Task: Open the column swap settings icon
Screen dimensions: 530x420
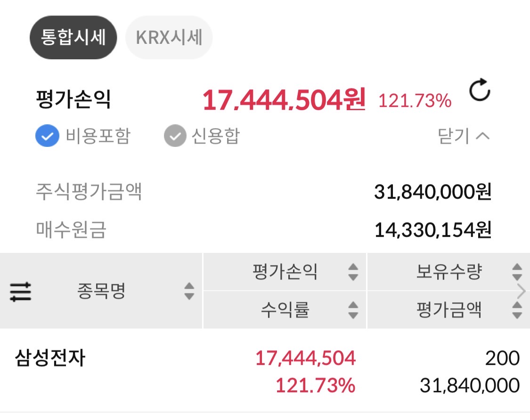Action: (x=21, y=292)
